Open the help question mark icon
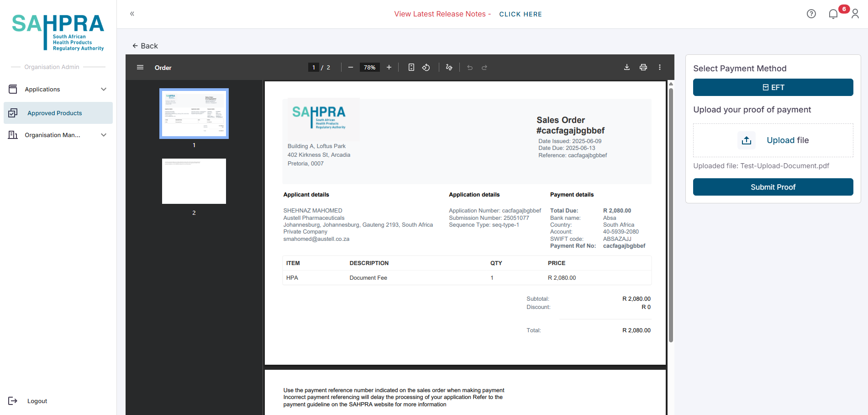This screenshot has height=415, width=868. [x=811, y=14]
